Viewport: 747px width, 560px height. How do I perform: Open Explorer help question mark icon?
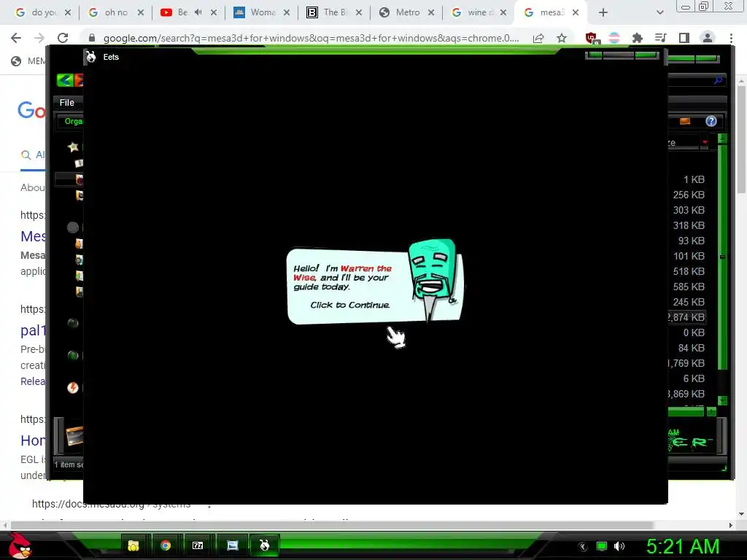pyautogui.click(x=711, y=121)
